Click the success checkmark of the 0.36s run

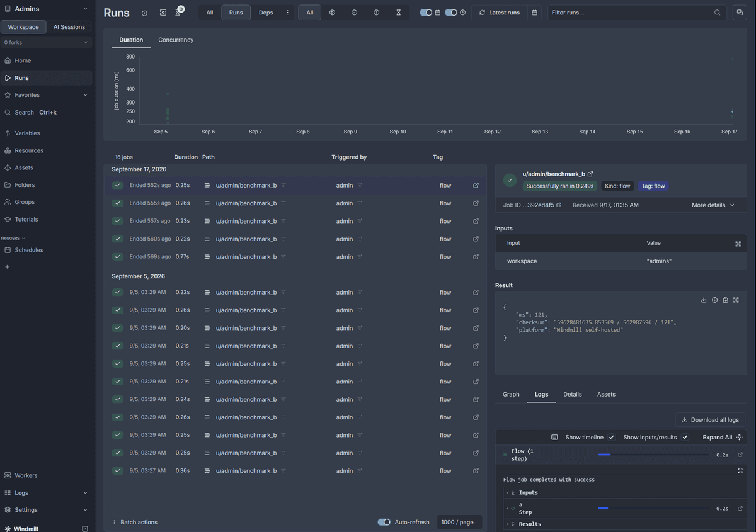pyautogui.click(x=117, y=471)
